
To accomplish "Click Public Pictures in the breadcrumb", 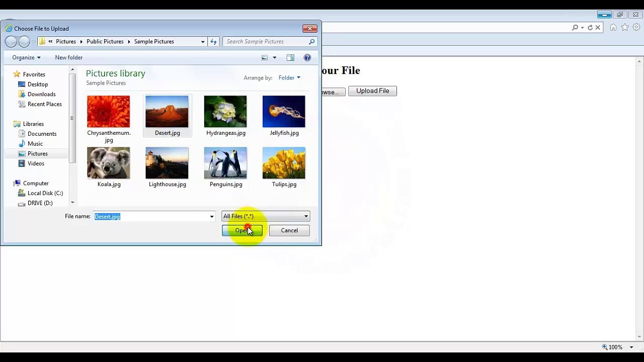I will point(105,42).
